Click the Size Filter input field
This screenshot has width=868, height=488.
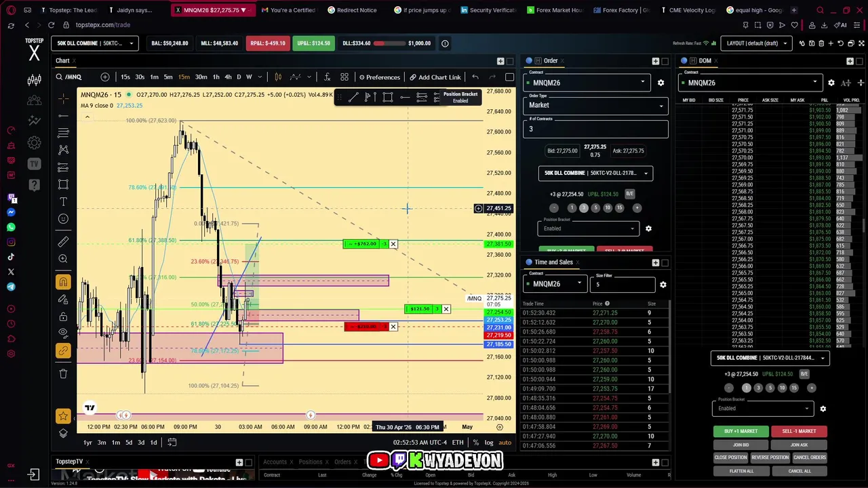[623, 284]
